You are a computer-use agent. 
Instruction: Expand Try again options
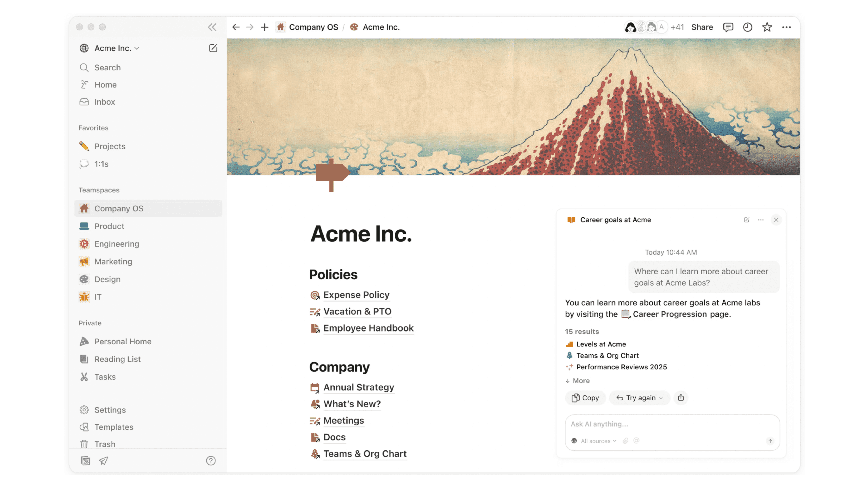coord(661,398)
